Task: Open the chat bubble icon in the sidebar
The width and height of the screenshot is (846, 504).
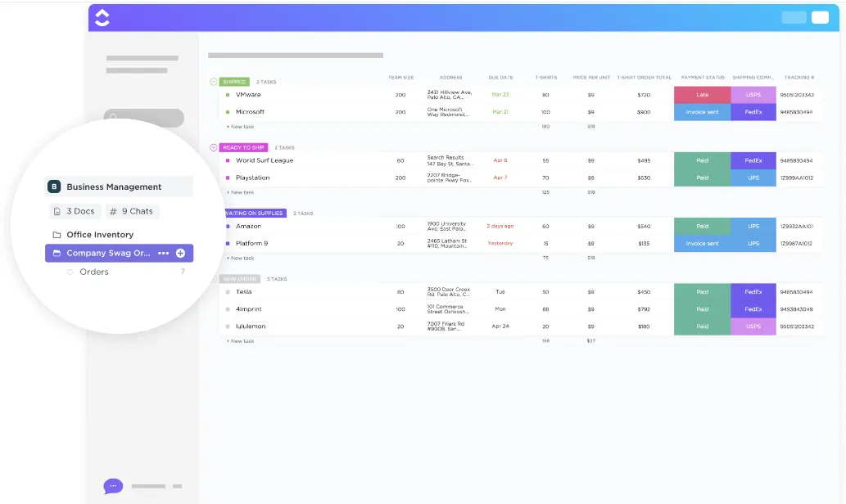Action: [113, 486]
